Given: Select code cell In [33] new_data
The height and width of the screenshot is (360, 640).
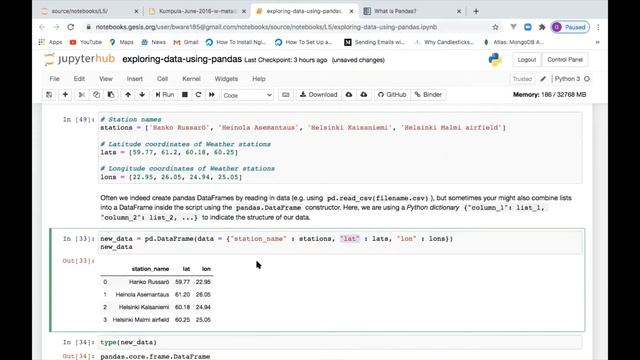Looking at the screenshot, I should (x=340, y=243).
